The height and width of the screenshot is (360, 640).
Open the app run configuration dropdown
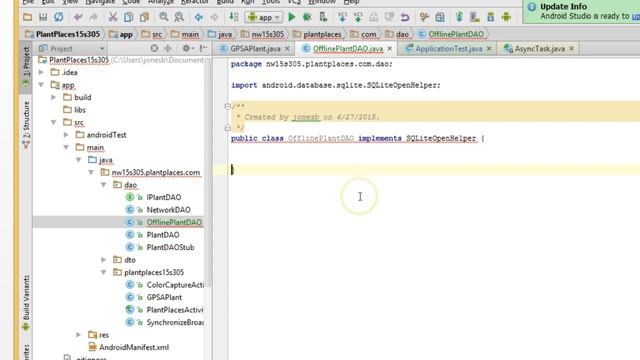click(x=263, y=17)
